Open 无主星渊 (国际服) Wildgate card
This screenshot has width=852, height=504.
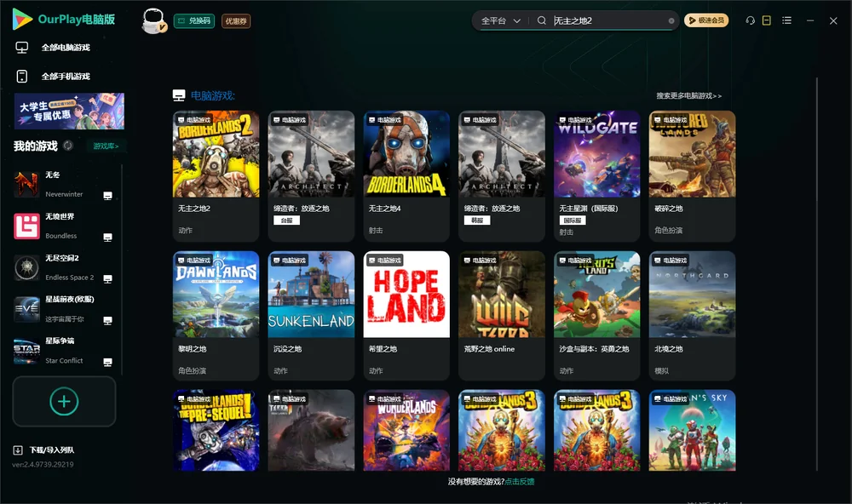click(596, 176)
